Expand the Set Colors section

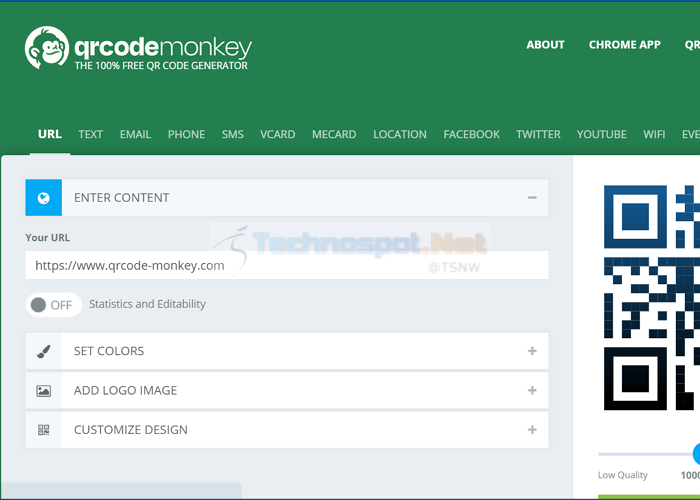532,351
